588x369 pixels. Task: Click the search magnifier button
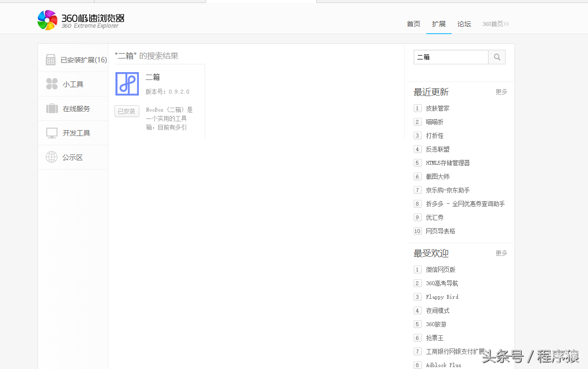497,57
